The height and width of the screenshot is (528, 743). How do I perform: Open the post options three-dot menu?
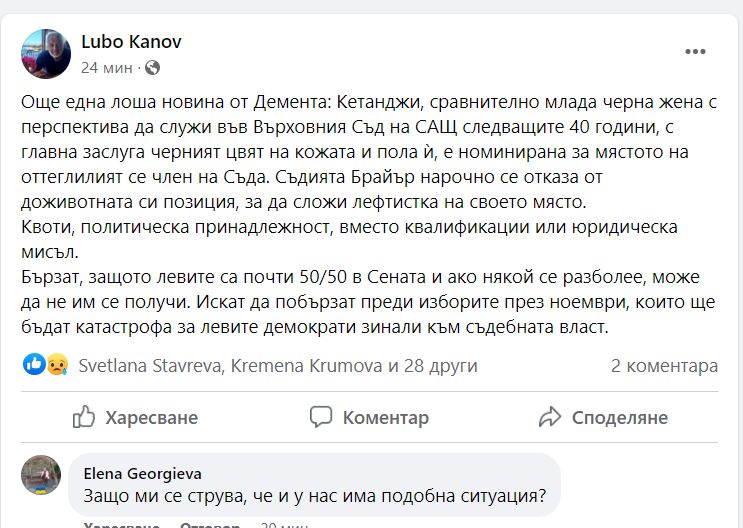tap(695, 52)
